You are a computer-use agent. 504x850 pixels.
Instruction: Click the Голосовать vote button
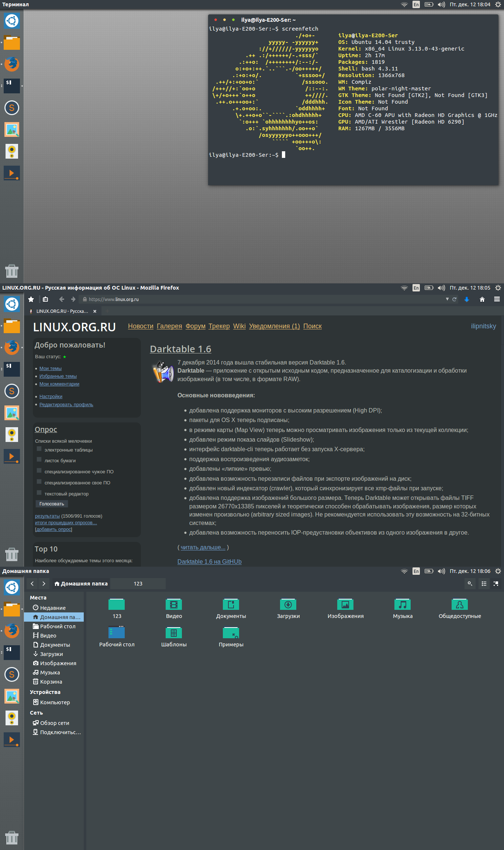(52, 504)
